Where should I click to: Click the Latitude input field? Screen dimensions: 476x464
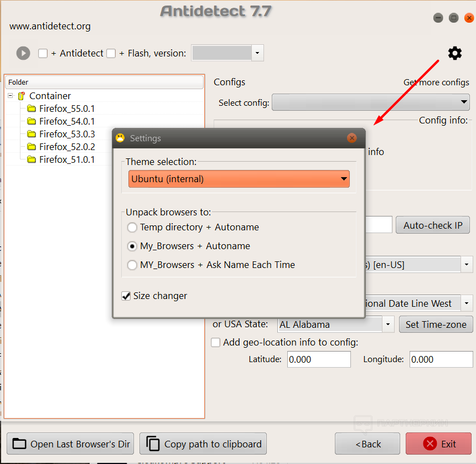click(319, 359)
